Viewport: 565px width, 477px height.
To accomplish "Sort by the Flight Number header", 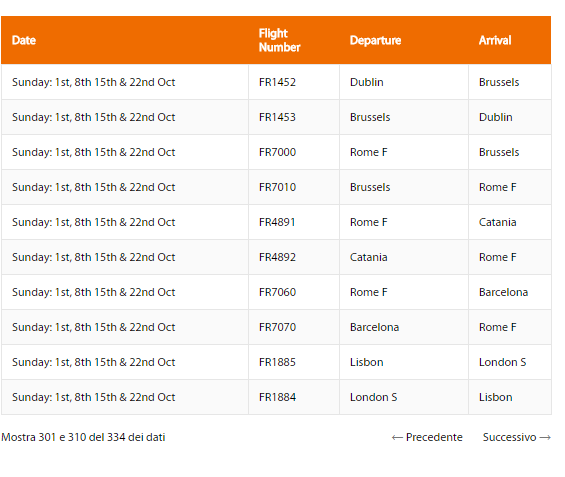I will coord(279,40).
